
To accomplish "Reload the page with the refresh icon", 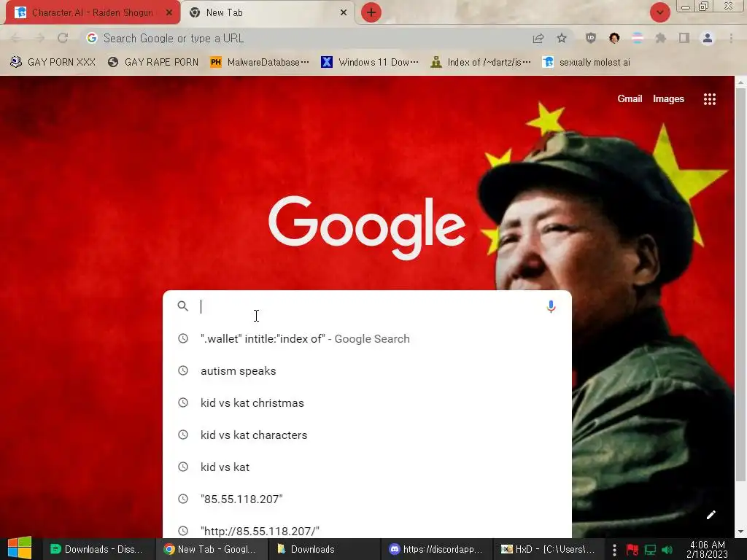I will (63, 38).
